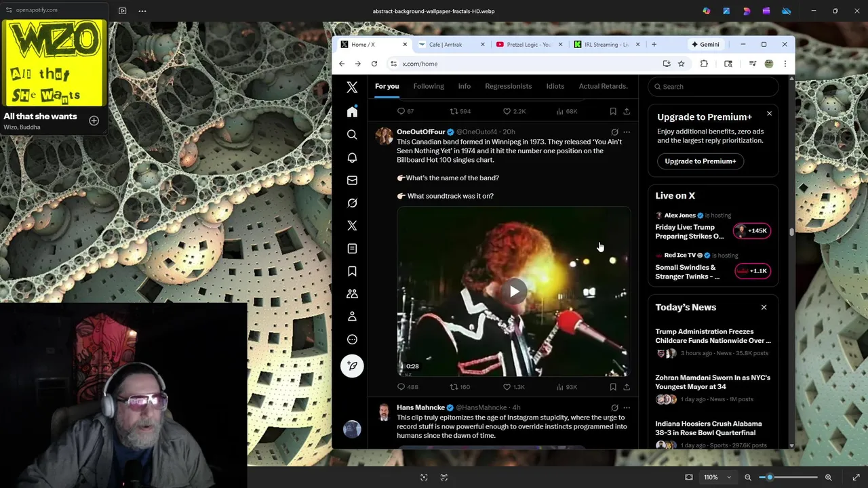This screenshot has width=868, height=488.
Task: Join Red Ice TV live space +1.1K
Action: [752, 271]
